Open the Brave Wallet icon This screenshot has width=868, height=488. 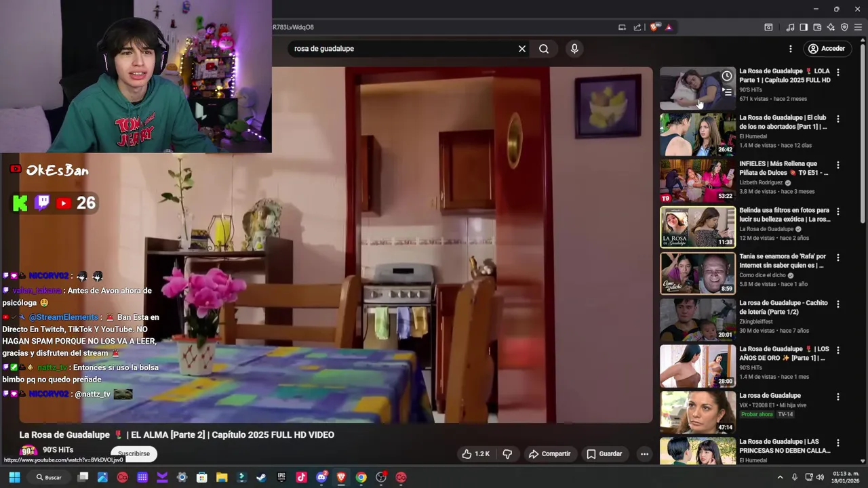[x=817, y=27]
